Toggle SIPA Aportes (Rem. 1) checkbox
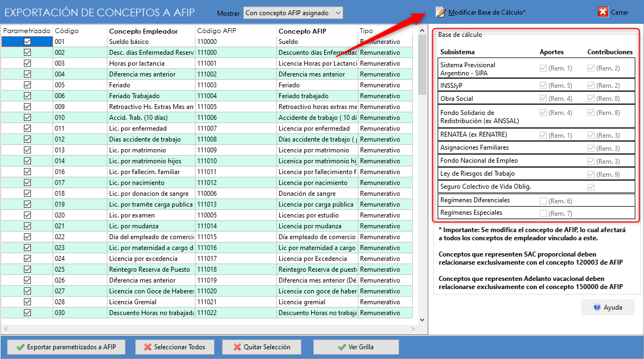 tap(544, 68)
